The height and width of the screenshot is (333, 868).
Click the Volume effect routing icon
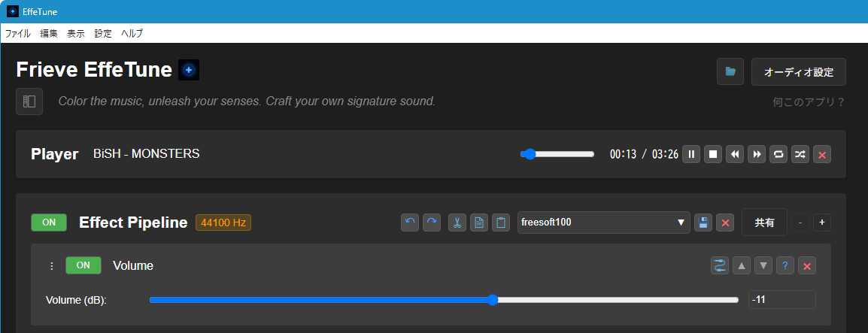[720, 265]
